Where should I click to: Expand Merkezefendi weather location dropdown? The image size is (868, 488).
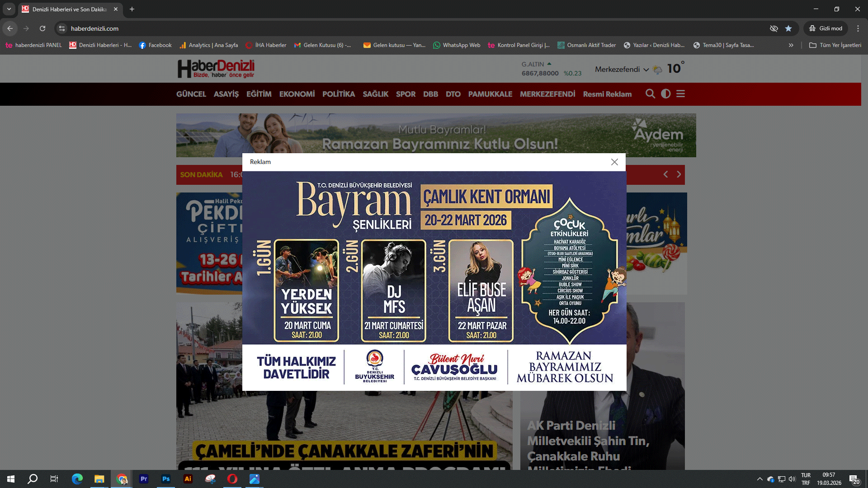click(x=646, y=70)
